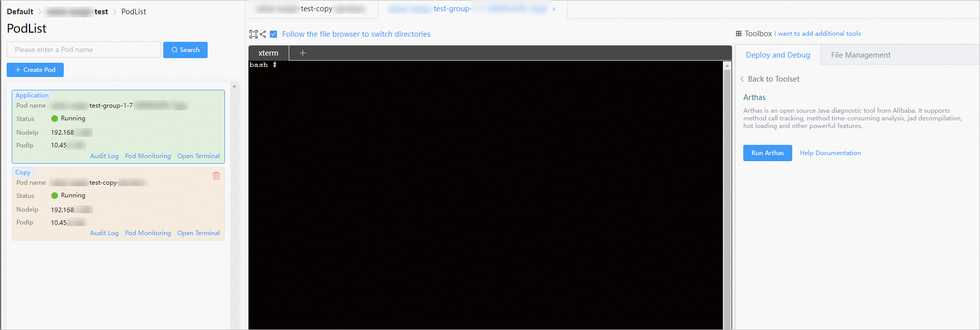Viewport: 980px width, 330px height.
Task: Click the share terminal icon
Action: point(263,34)
